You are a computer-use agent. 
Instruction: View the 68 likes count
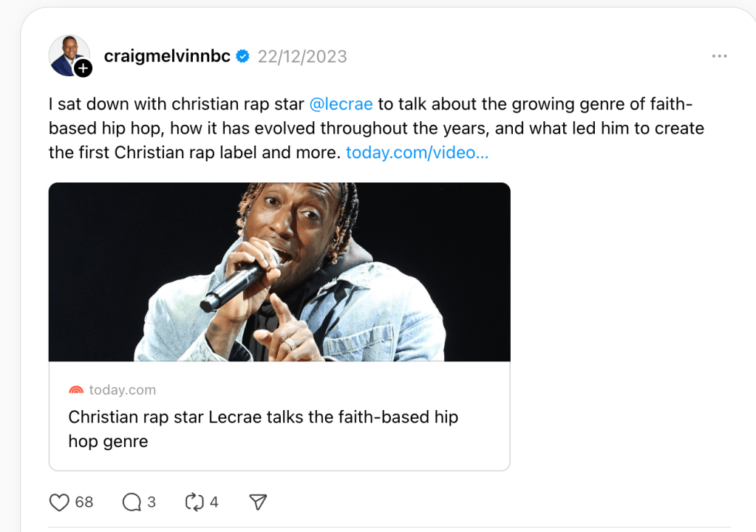84,502
